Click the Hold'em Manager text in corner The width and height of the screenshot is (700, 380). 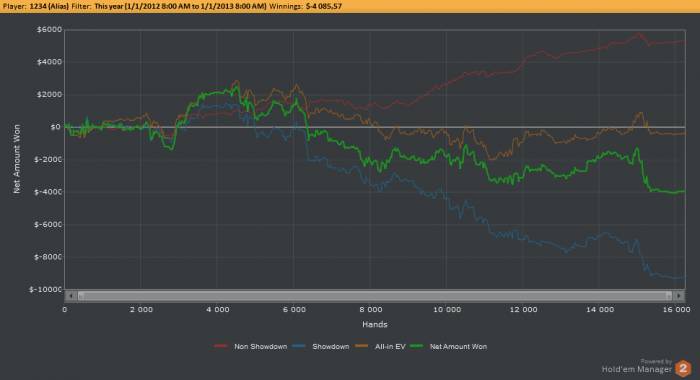(x=636, y=369)
